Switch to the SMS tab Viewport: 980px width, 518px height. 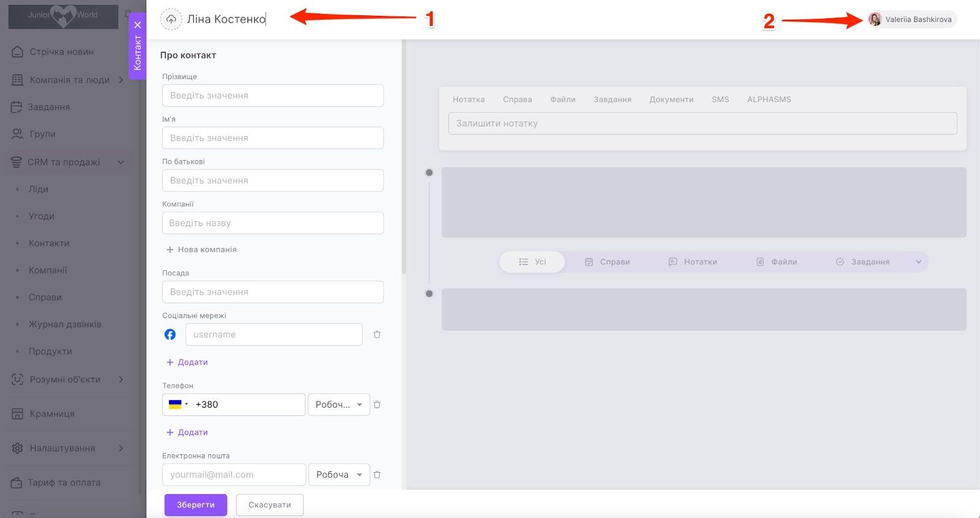[x=720, y=99]
